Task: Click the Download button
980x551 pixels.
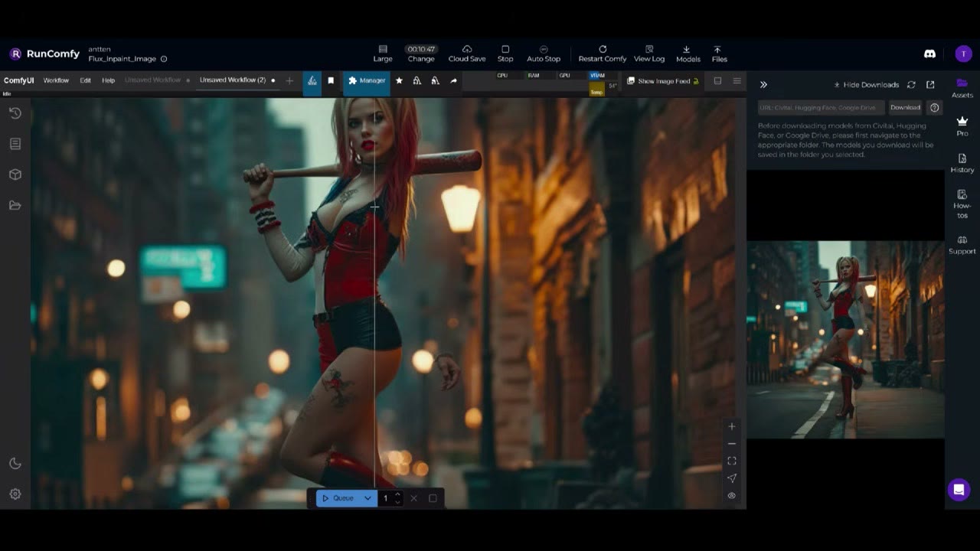Action: (x=905, y=108)
